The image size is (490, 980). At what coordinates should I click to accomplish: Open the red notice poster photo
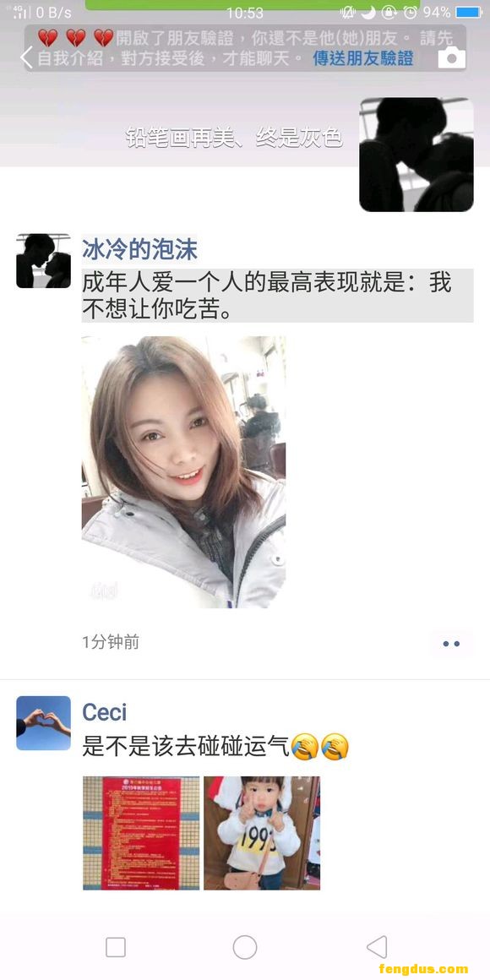(x=141, y=832)
